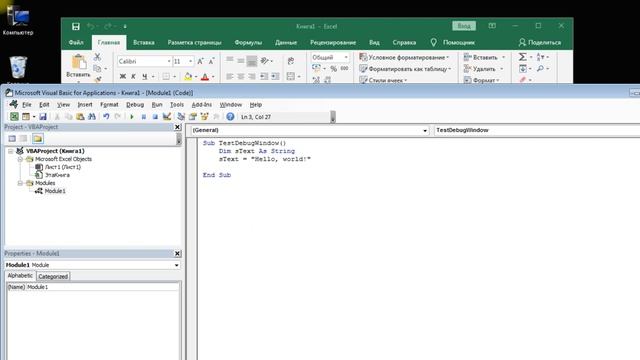Open VBA File menu
The height and width of the screenshot is (360, 640).
click(x=27, y=105)
